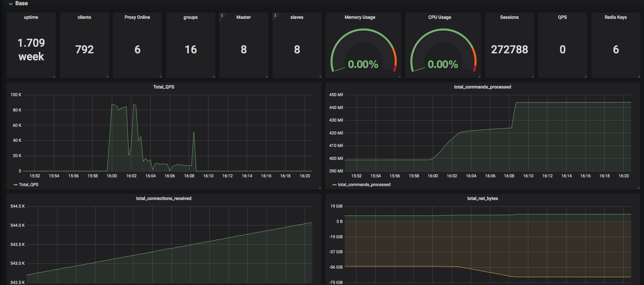Click the -56 GiB axis label
644x285 pixels.
point(336,267)
